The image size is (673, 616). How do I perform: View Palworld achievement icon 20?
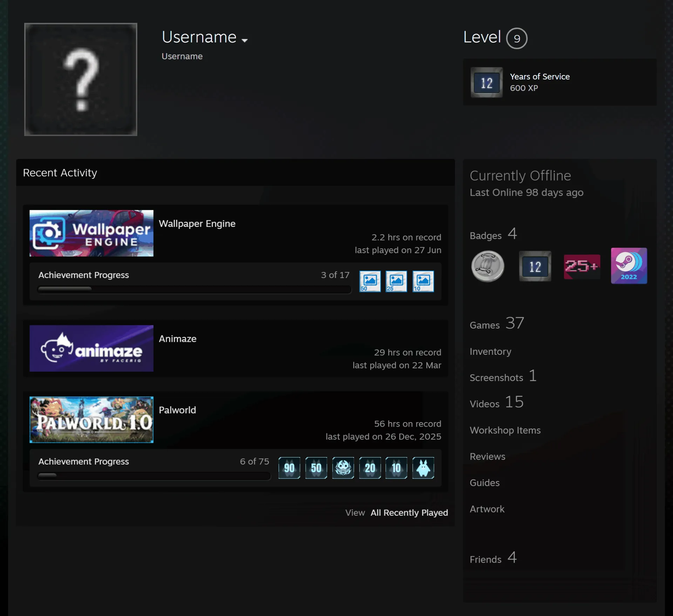(x=370, y=468)
